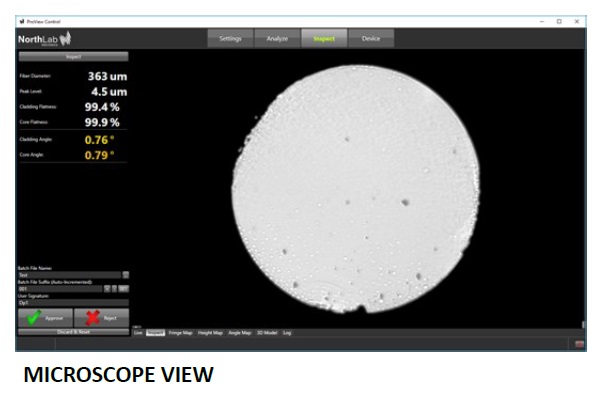Click the second suffix stepper button
Image resolution: width=611 pixels, height=393 pixels.
pyautogui.click(x=114, y=289)
